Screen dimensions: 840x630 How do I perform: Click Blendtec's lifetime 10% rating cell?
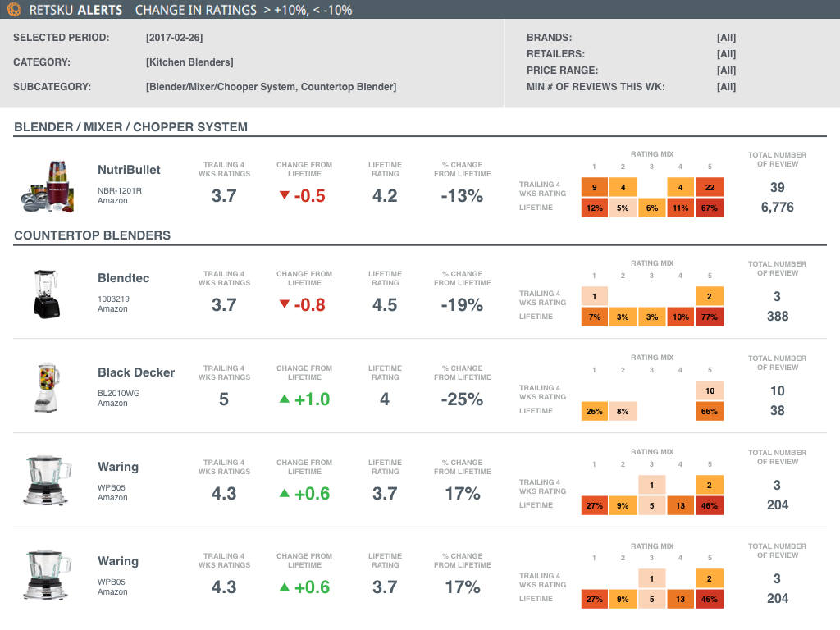click(680, 317)
